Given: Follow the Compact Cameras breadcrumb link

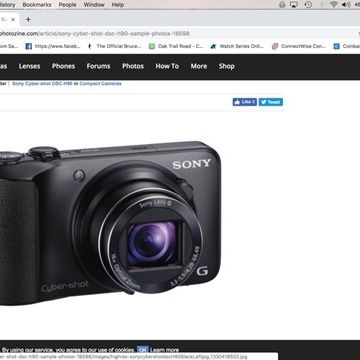Looking at the screenshot, I should (100, 83).
